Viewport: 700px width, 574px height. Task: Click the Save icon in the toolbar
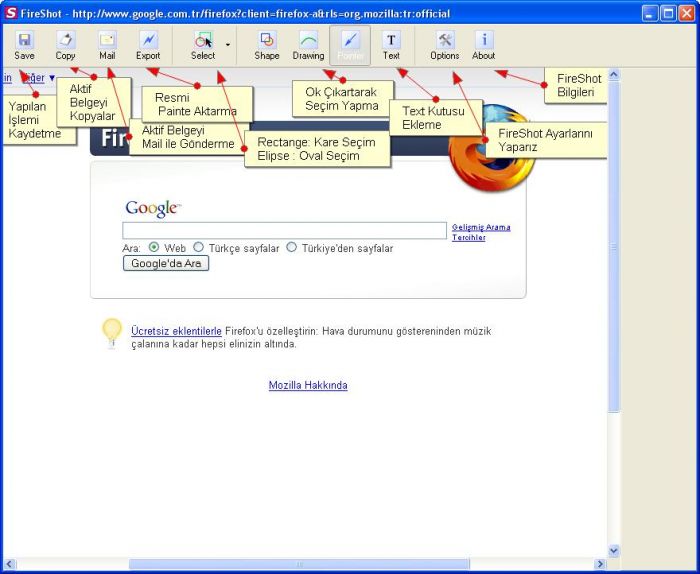(25, 45)
